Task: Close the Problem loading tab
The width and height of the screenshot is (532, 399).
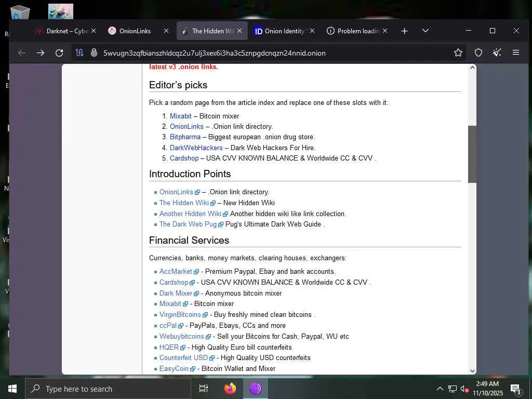Action: (385, 31)
